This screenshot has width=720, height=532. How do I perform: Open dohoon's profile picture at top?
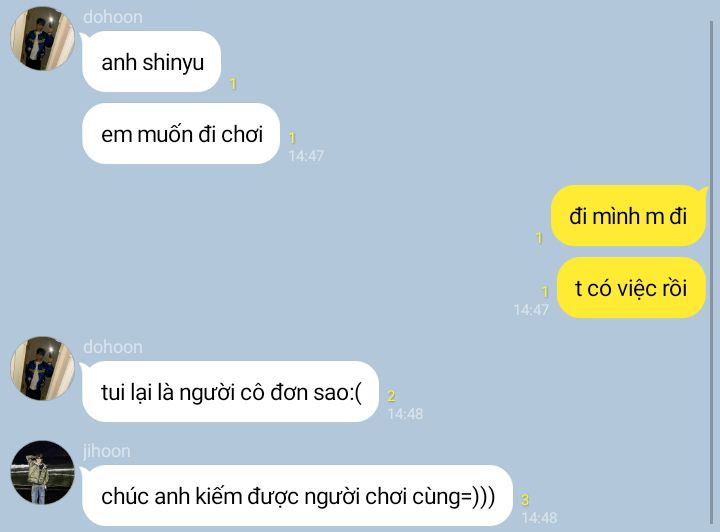click(42, 39)
